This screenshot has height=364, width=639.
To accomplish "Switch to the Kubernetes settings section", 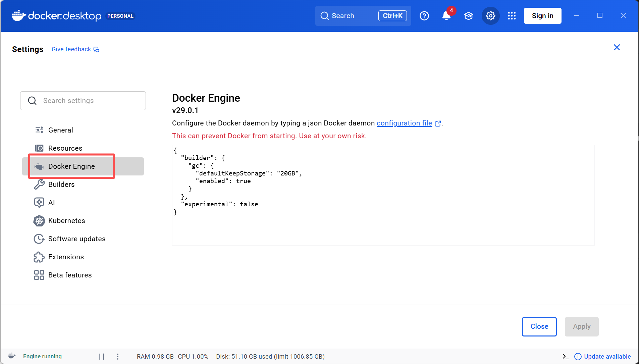I will (83, 220).
